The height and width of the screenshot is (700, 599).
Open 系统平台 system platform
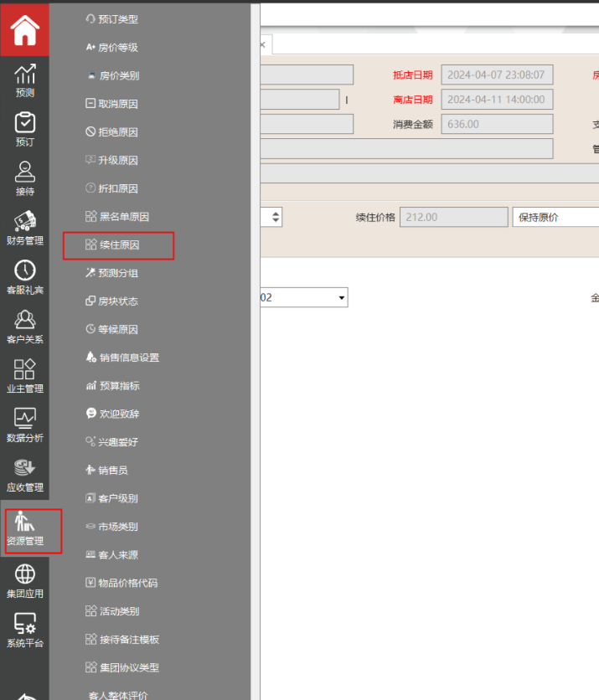pyautogui.click(x=24, y=630)
